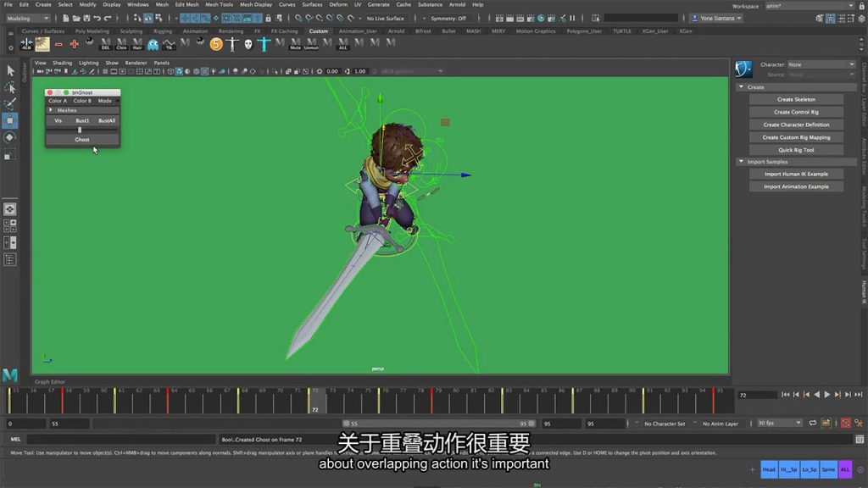Toggle the purple ALL selection set button

(x=845, y=469)
